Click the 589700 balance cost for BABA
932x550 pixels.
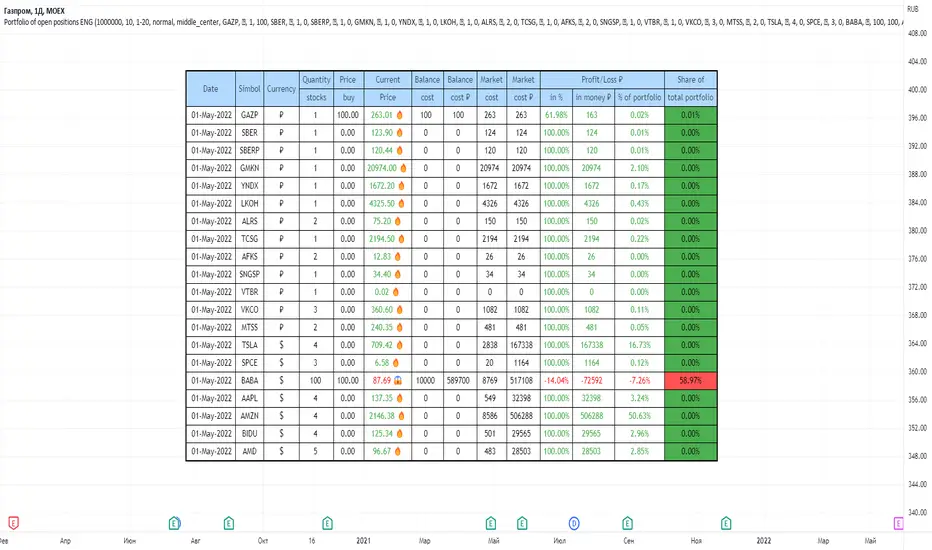coord(458,381)
